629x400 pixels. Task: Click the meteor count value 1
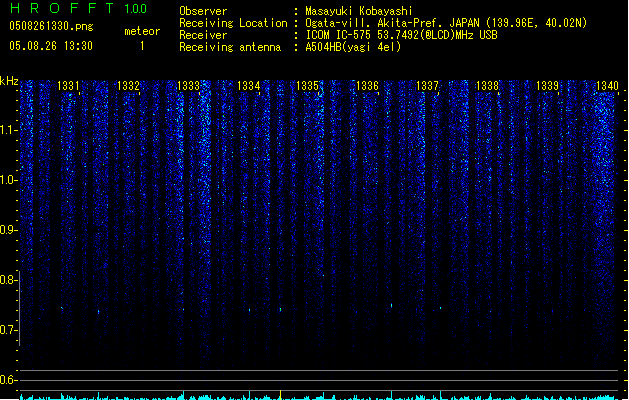[142, 46]
